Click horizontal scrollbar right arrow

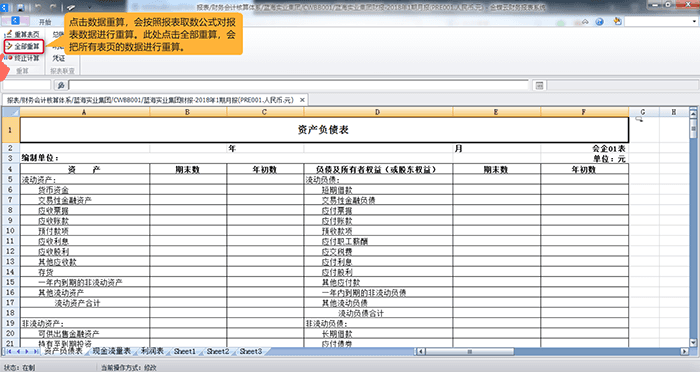tap(684, 352)
